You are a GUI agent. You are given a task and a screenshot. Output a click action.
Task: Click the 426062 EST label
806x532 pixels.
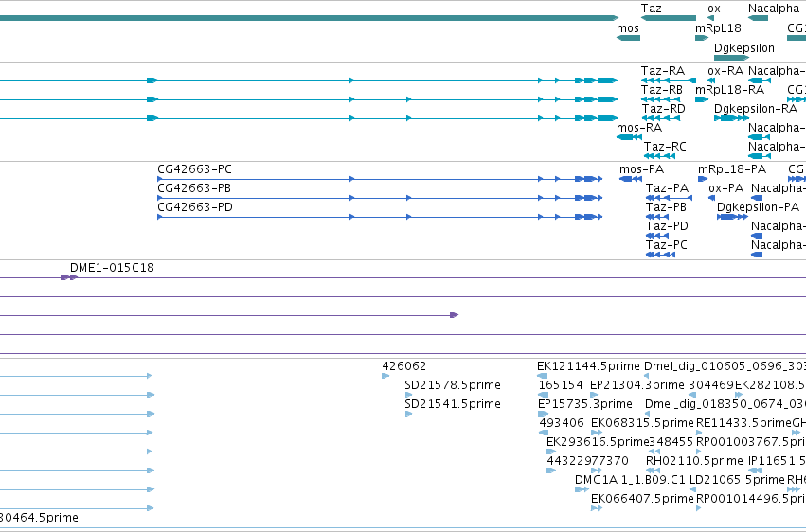[404, 366]
